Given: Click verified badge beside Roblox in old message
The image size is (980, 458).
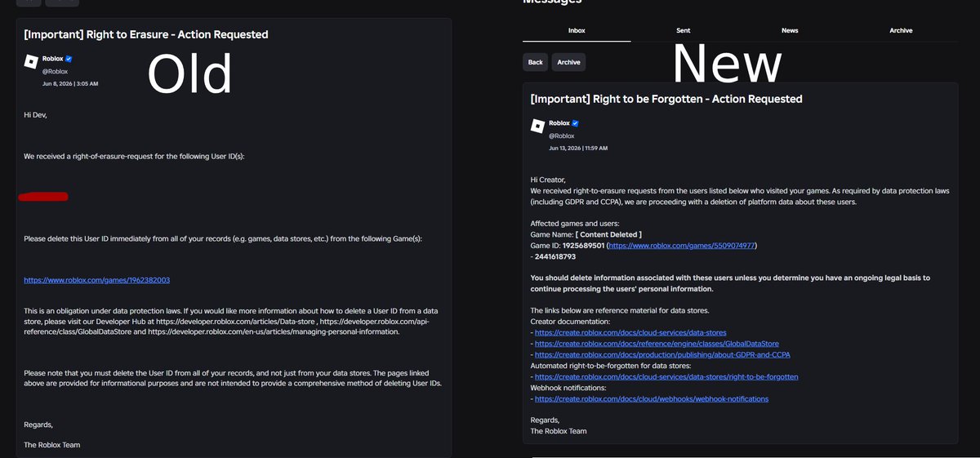Looking at the screenshot, I should (69, 59).
